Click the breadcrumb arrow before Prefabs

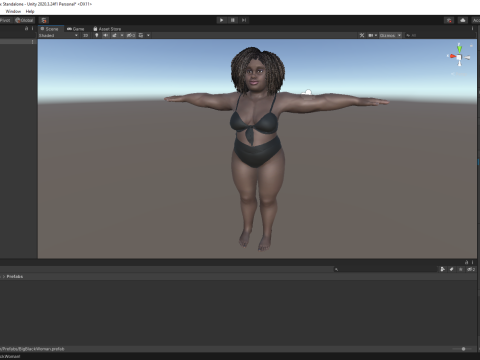click(4, 277)
